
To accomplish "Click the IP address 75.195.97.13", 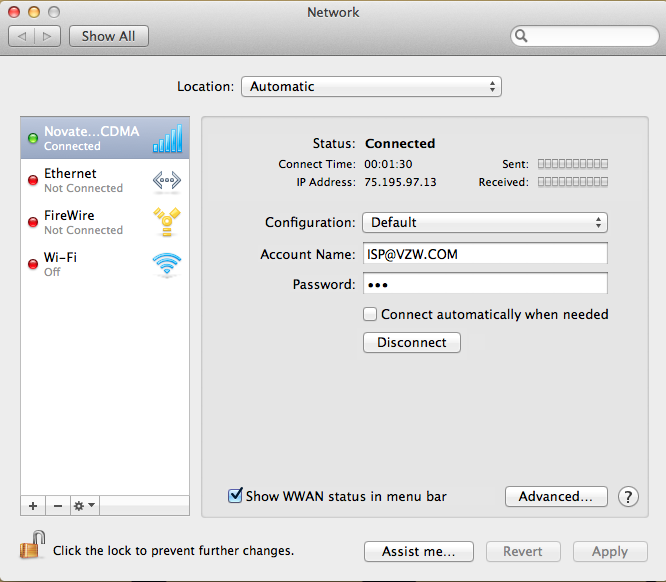I will tap(400, 182).
